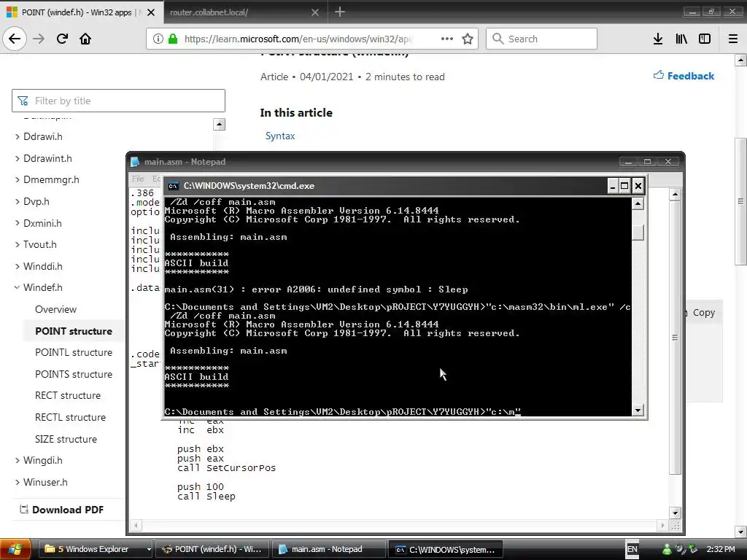Image resolution: width=747 pixels, height=560 pixels.
Task: Click Notepad horizontal scroll left arrow
Action: coord(136,526)
